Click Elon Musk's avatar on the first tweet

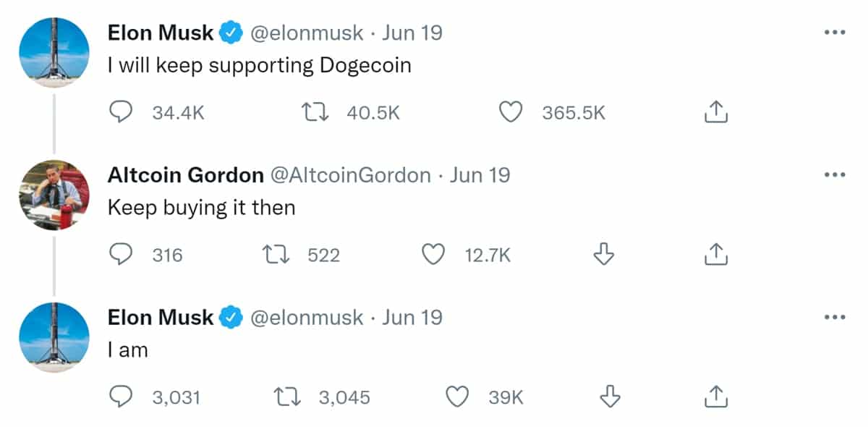54,53
